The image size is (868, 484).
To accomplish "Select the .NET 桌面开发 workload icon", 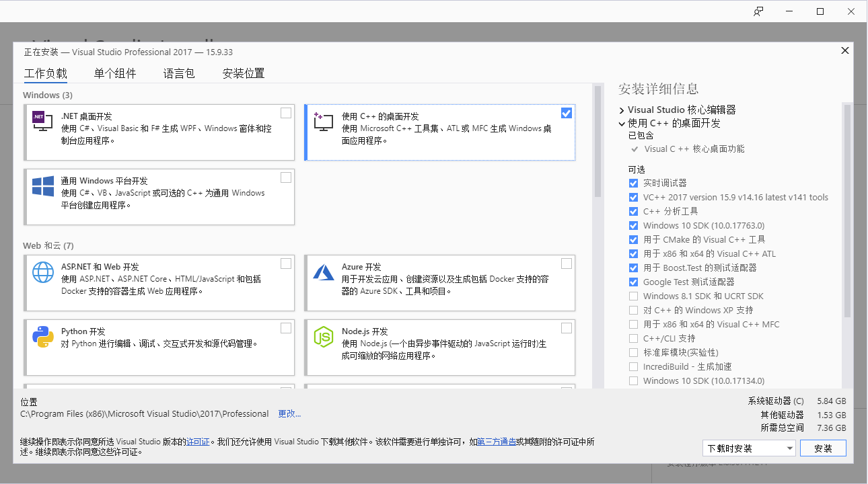I will (41, 122).
